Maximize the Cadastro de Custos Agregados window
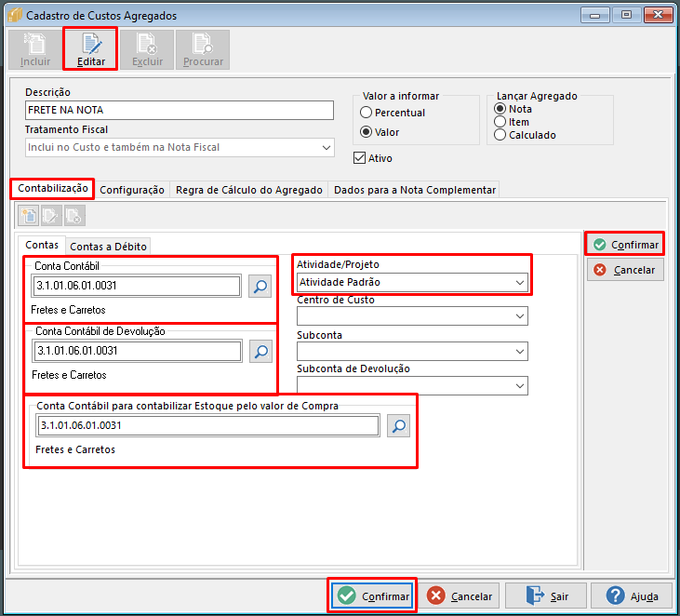Image resolution: width=680 pixels, height=616 pixels. coord(626,15)
